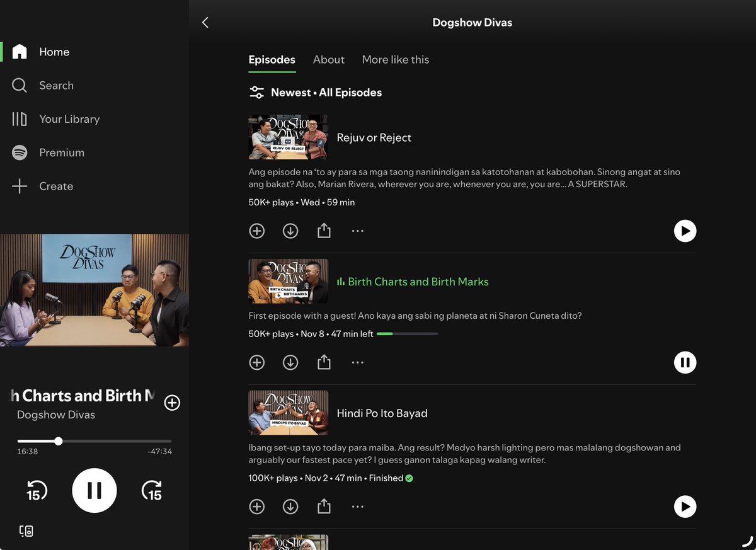This screenshot has height=550, width=756.
Task: Open Search in the sidebar
Action: coord(43,85)
